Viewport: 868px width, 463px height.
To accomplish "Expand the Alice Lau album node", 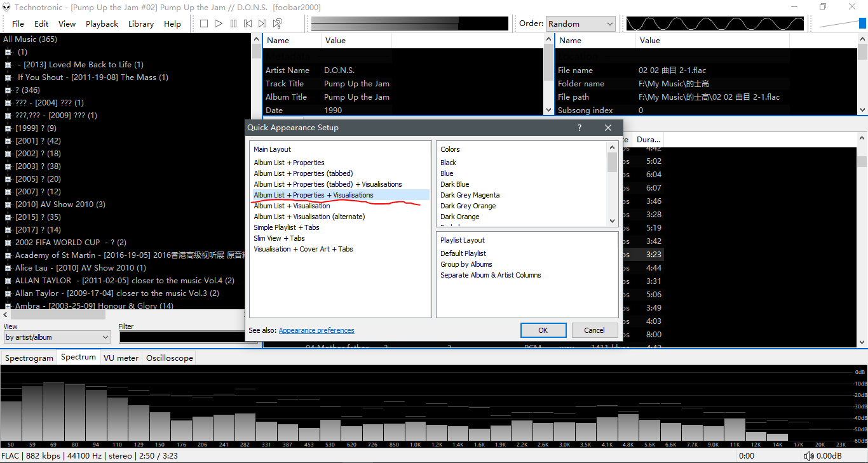I will pos(8,268).
